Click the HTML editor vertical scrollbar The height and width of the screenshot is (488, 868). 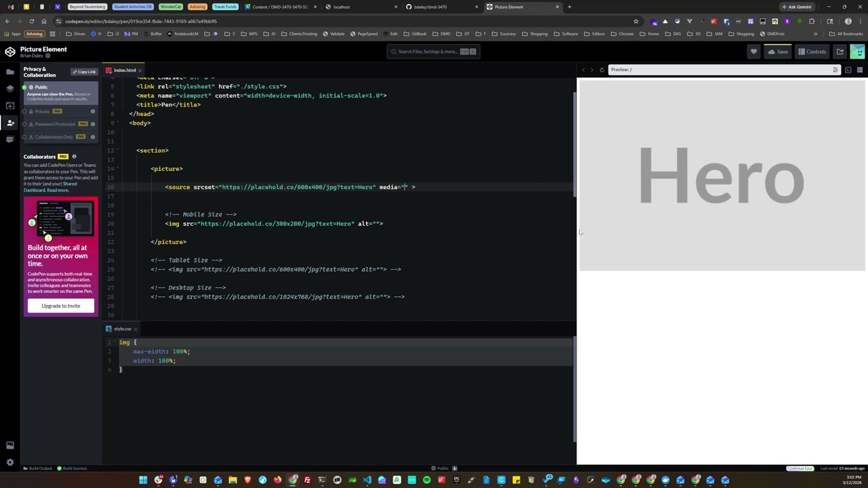[574, 144]
